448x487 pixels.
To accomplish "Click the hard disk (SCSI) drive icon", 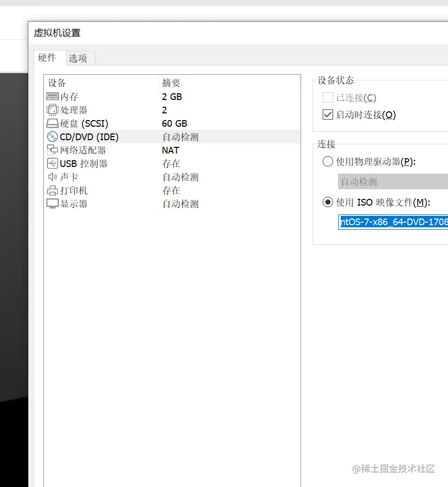I will tap(52, 123).
